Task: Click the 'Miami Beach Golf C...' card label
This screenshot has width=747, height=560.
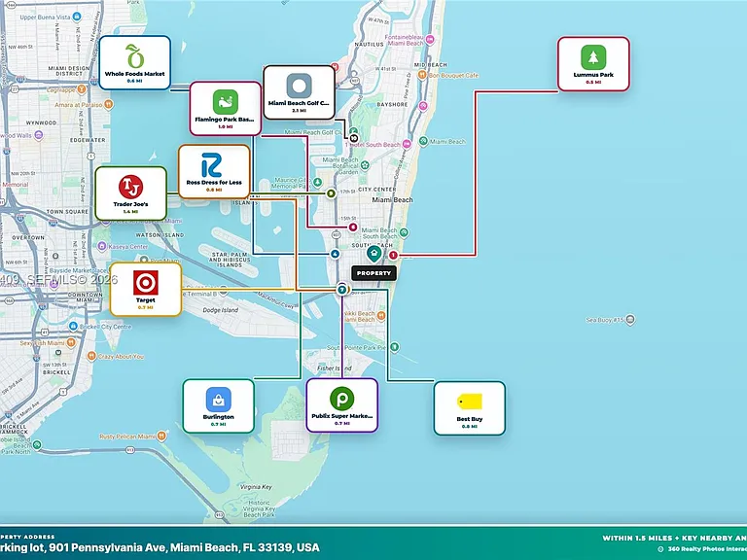Action: coord(299,103)
